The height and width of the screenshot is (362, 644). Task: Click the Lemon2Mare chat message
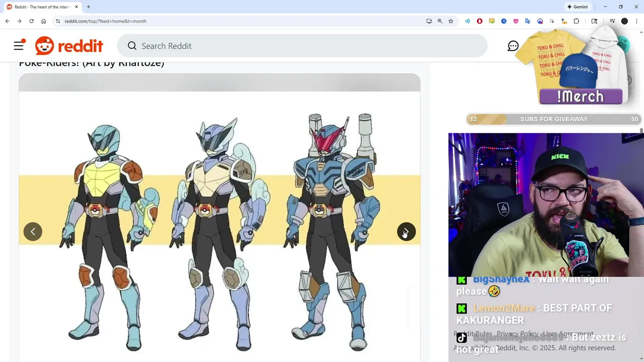pos(534,314)
